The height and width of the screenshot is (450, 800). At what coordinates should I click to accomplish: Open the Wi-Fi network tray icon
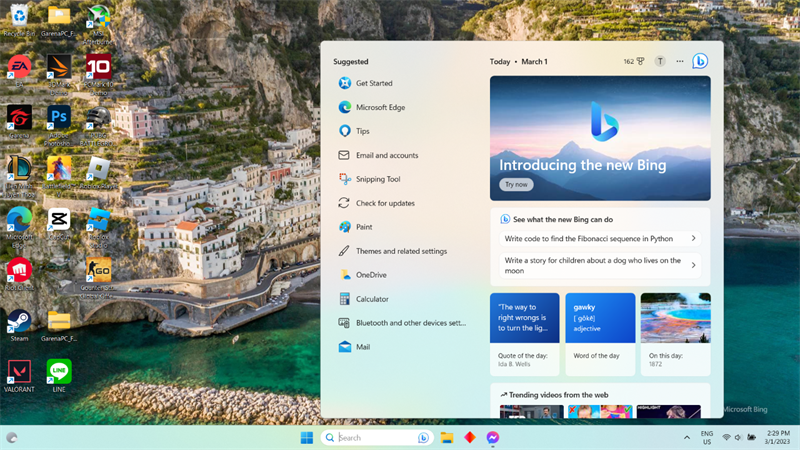(726, 437)
